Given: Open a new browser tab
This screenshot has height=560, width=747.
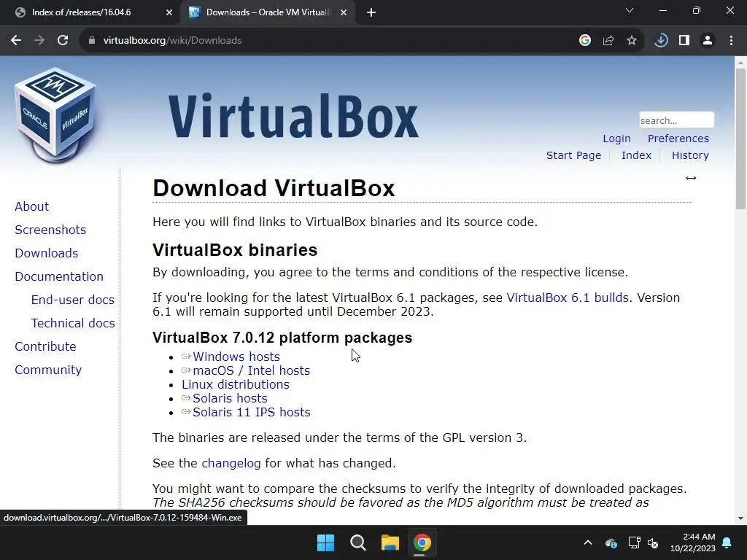Looking at the screenshot, I should [371, 12].
